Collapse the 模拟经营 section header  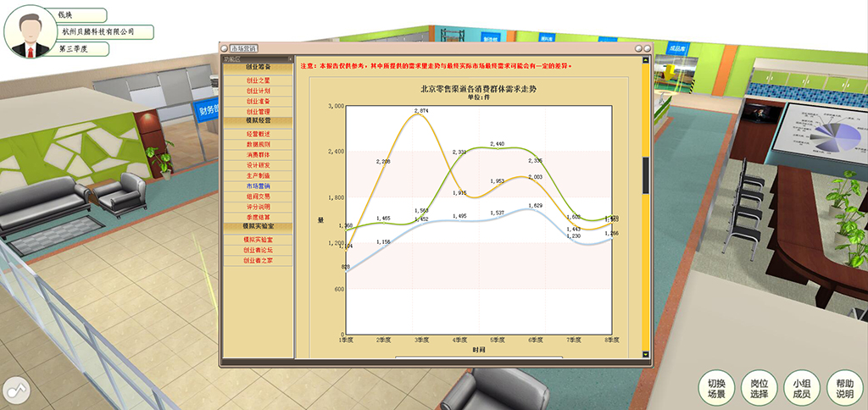(258, 122)
